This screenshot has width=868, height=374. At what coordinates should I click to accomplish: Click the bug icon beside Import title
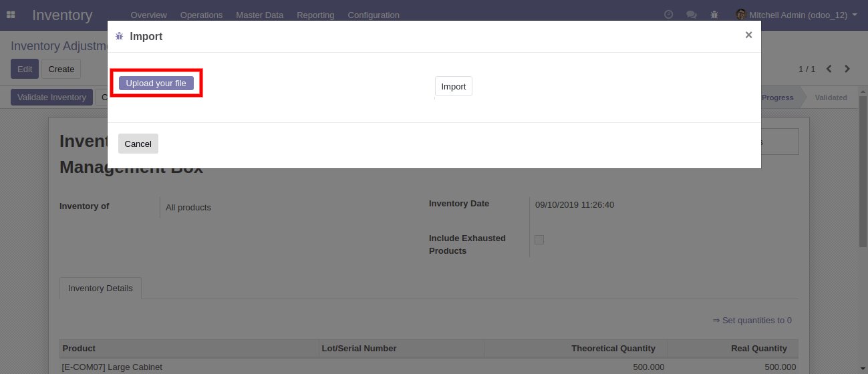click(120, 36)
